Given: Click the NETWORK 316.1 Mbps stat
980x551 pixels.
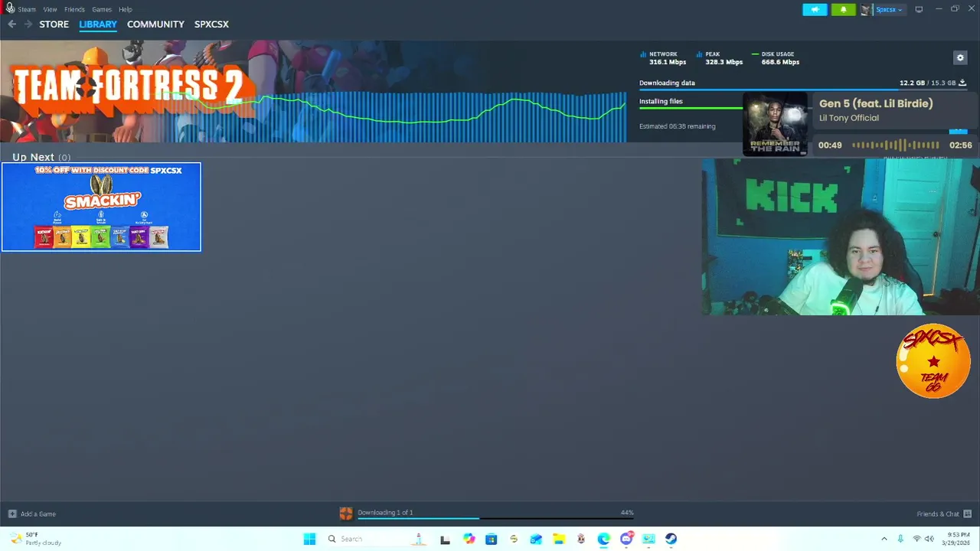Looking at the screenshot, I should point(663,58).
